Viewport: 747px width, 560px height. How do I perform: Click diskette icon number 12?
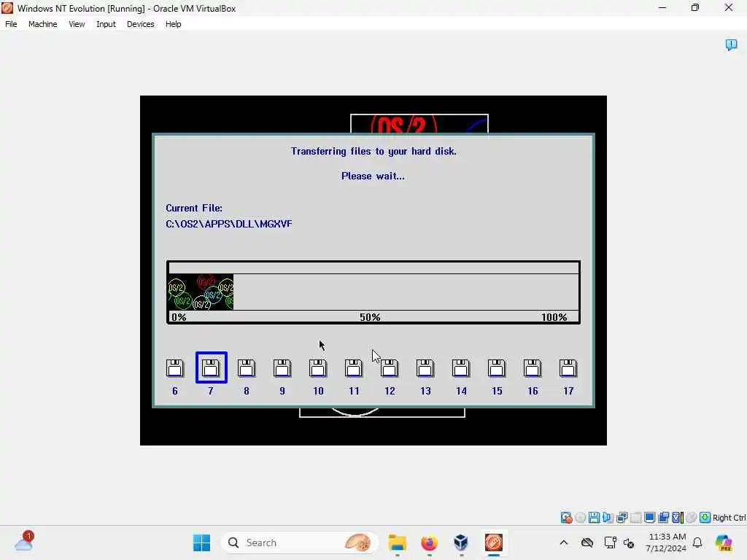390,368
